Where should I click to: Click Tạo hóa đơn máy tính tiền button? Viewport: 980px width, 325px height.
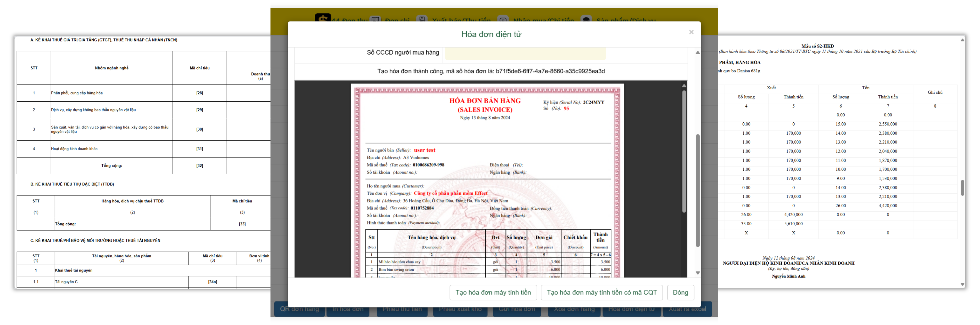click(x=493, y=292)
